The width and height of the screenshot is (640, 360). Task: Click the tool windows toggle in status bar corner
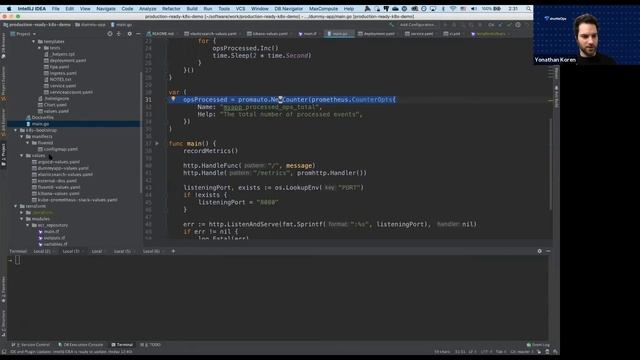(4, 352)
